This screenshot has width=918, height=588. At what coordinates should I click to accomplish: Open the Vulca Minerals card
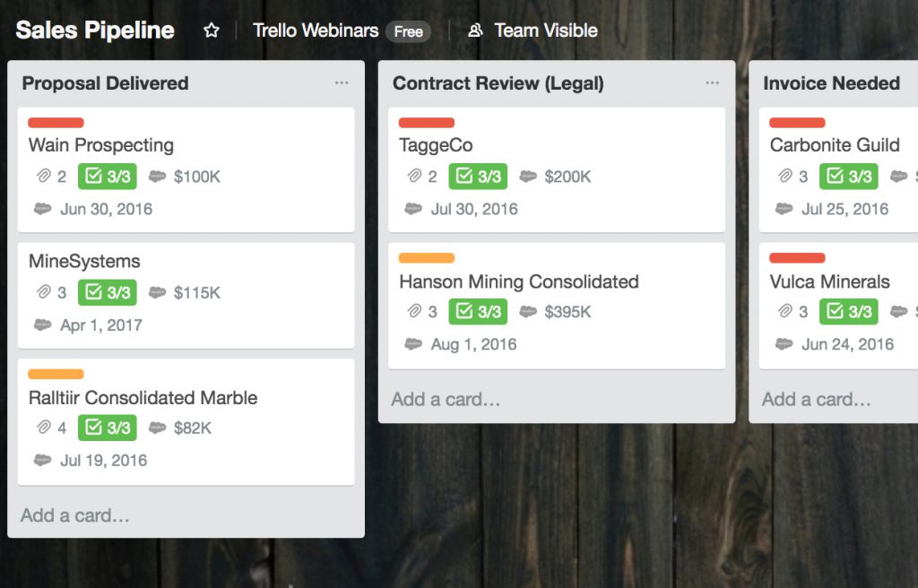click(x=838, y=306)
